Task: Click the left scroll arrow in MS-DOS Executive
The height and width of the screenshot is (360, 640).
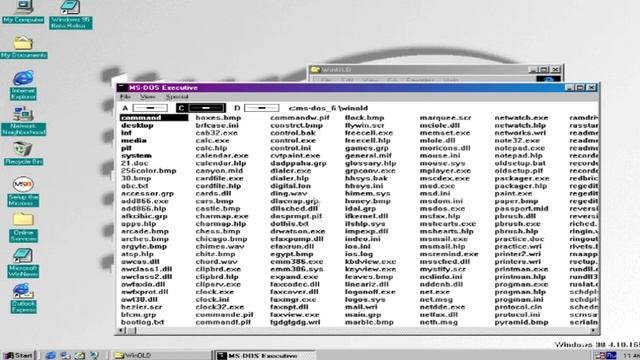Action: point(121,331)
